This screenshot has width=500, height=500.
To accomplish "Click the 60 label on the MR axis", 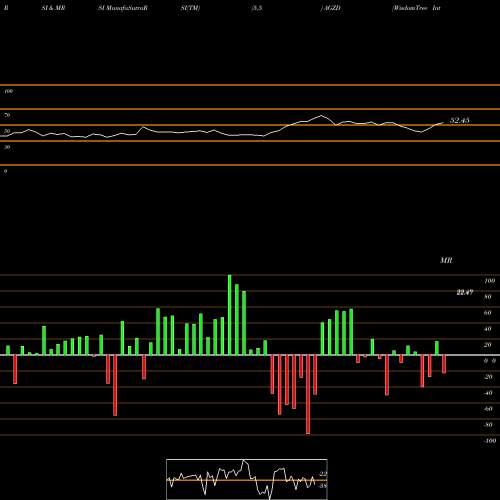I will (488, 313).
